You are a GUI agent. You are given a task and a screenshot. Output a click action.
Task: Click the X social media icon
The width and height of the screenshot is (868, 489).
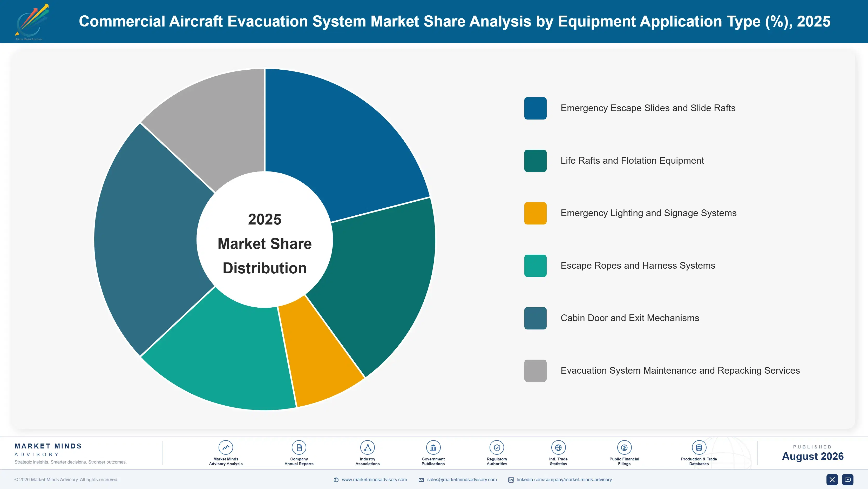pos(832,480)
